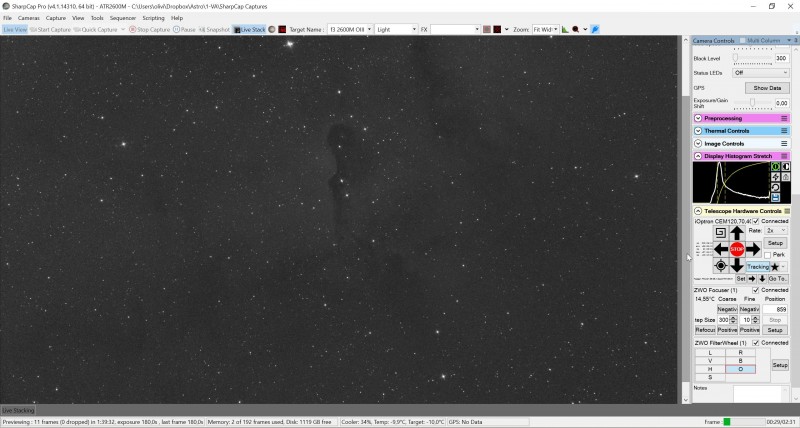Screen dimensions: 800x428
Task: Open the Tools menu
Action: 97,18
